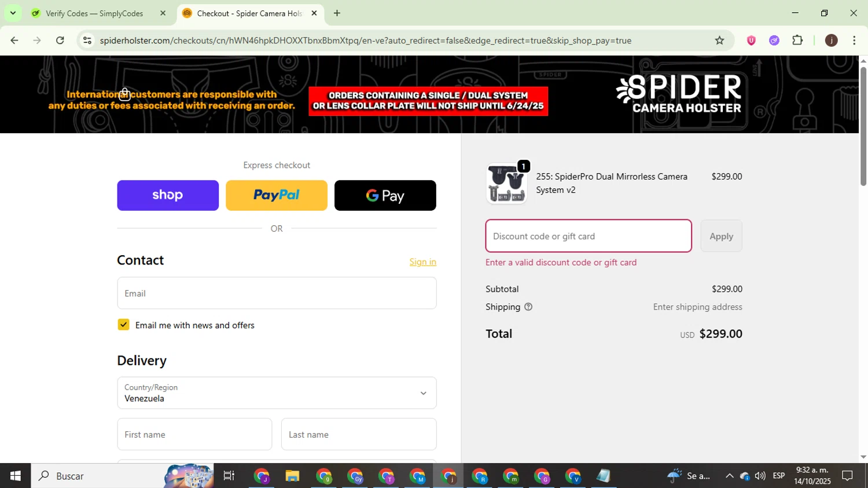Image resolution: width=868 pixels, height=488 pixels.
Task: Click the scroll-down arrow of the page
Action: point(863,457)
